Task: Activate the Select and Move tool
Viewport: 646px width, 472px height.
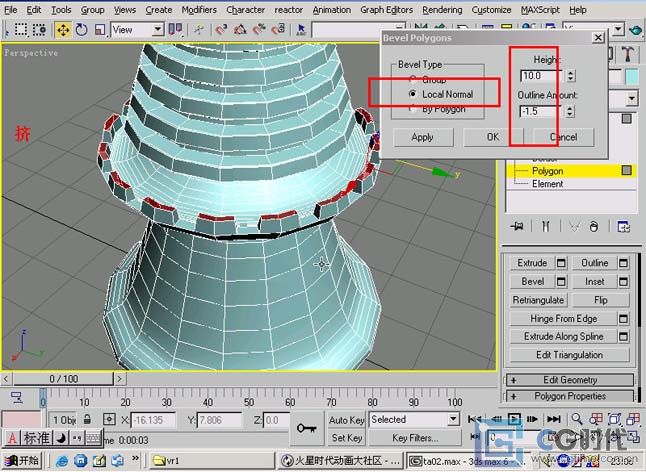Action: (x=63, y=30)
